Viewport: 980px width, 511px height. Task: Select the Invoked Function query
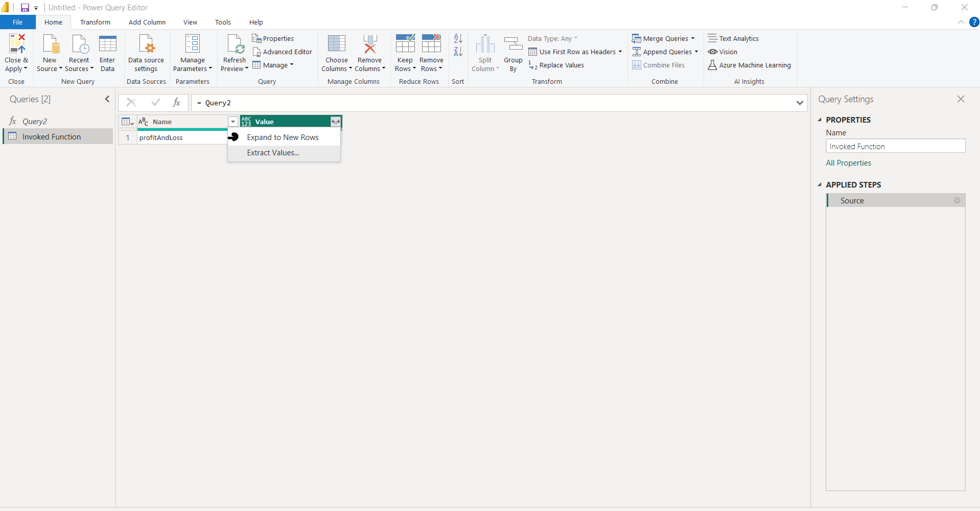click(58, 136)
